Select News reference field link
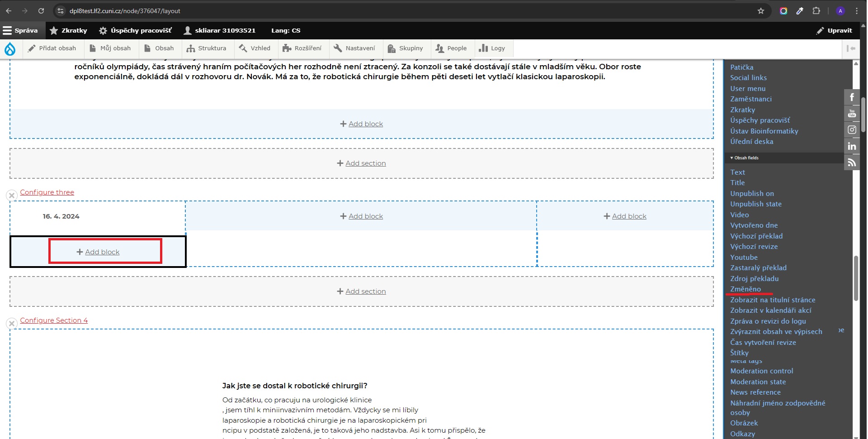868x439 pixels. coord(755,392)
